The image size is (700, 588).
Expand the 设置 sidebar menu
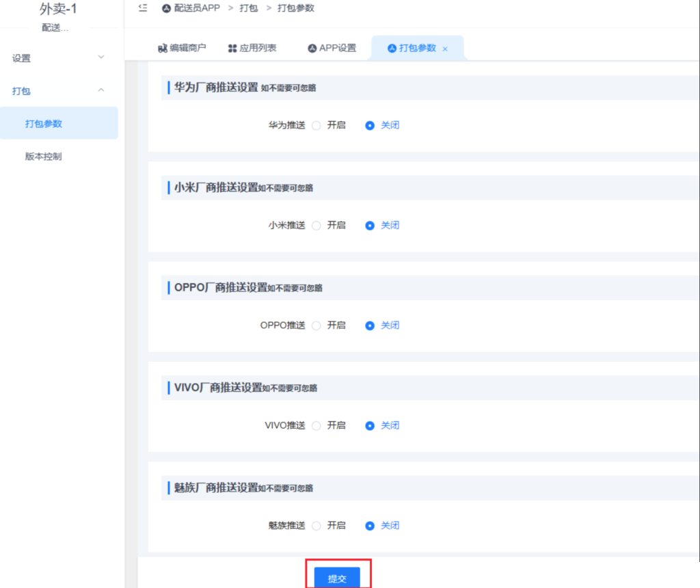point(59,58)
